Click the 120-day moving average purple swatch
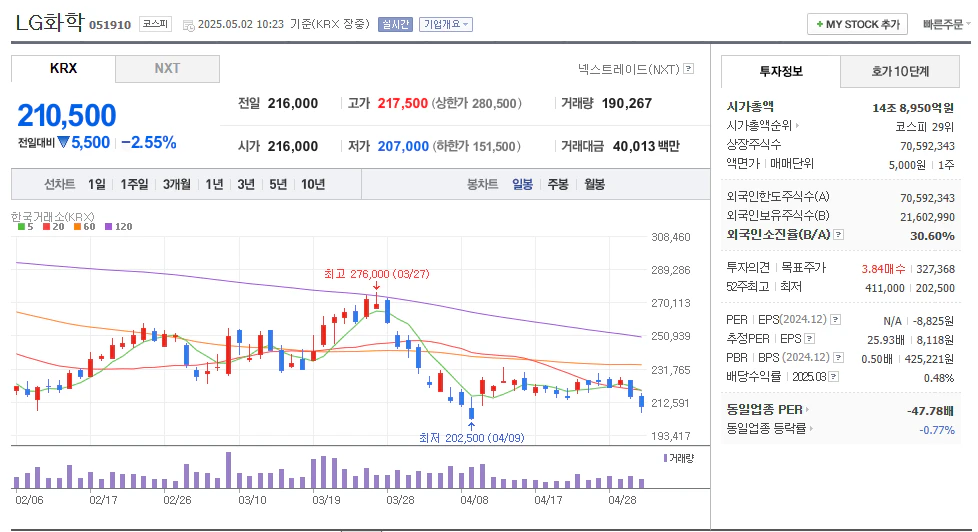 [109, 226]
